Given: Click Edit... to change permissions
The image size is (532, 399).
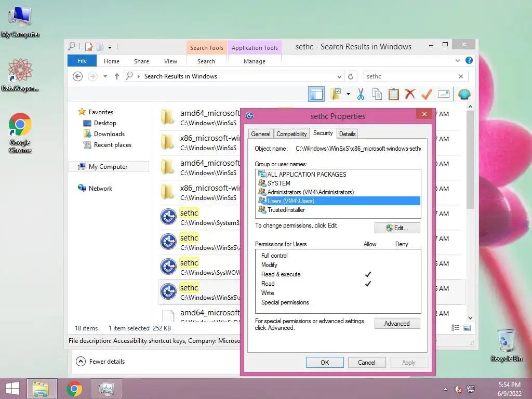Looking at the screenshot, I should pos(397,228).
